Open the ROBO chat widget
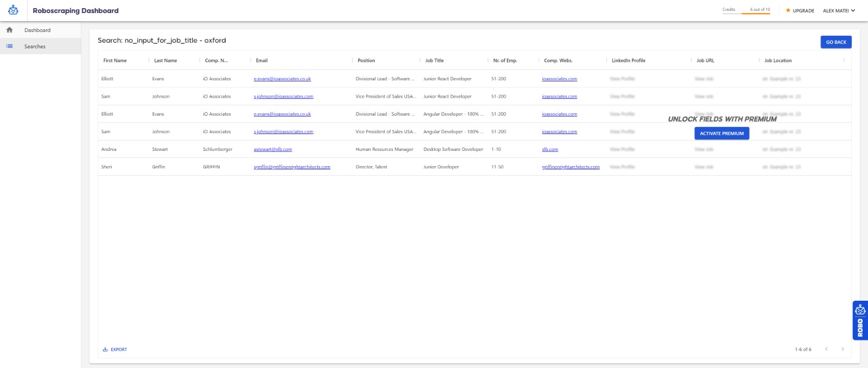 point(860,320)
